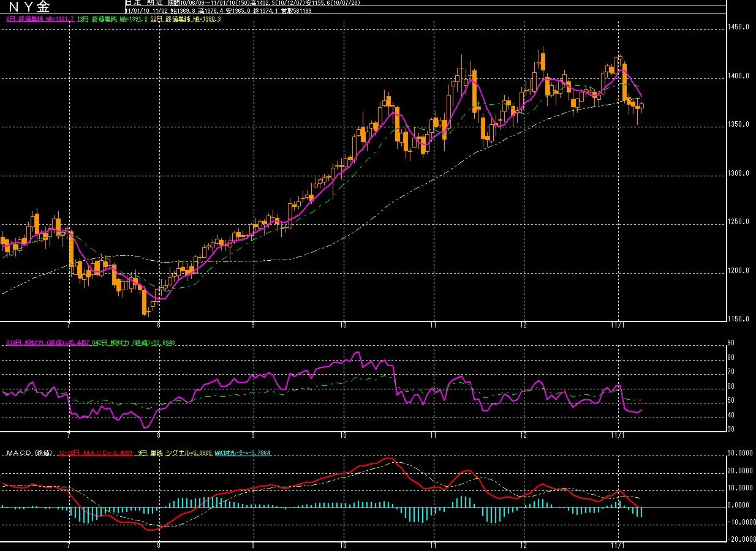The height and width of the screenshot is (551, 756).
Task: Select the 9日 単純 シグナル=5.3805 legend
Action: [175, 453]
